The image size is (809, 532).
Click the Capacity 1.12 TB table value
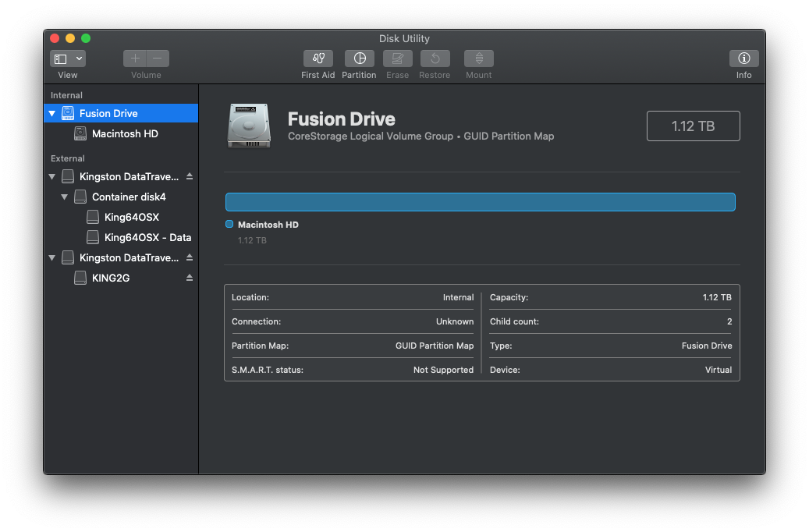click(x=717, y=298)
